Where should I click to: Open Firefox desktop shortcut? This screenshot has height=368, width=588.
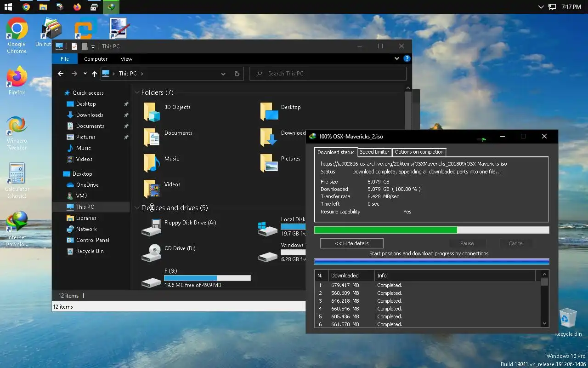point(17,80)
